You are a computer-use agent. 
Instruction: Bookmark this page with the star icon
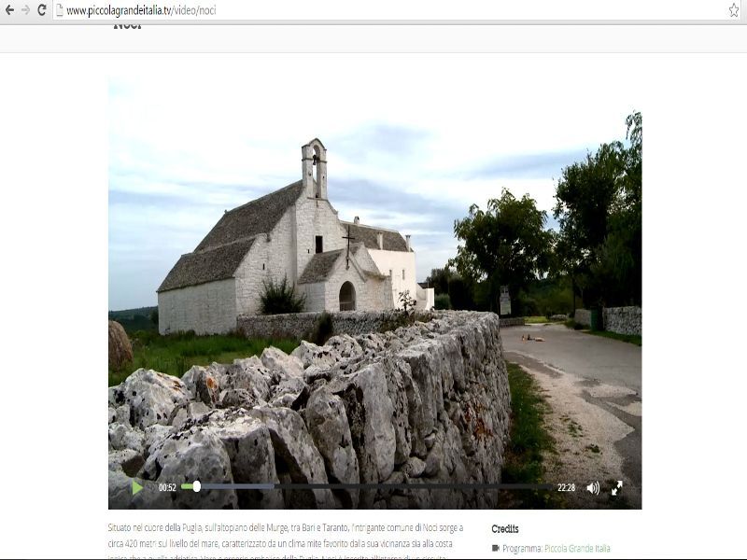click(x=734, y=10)
